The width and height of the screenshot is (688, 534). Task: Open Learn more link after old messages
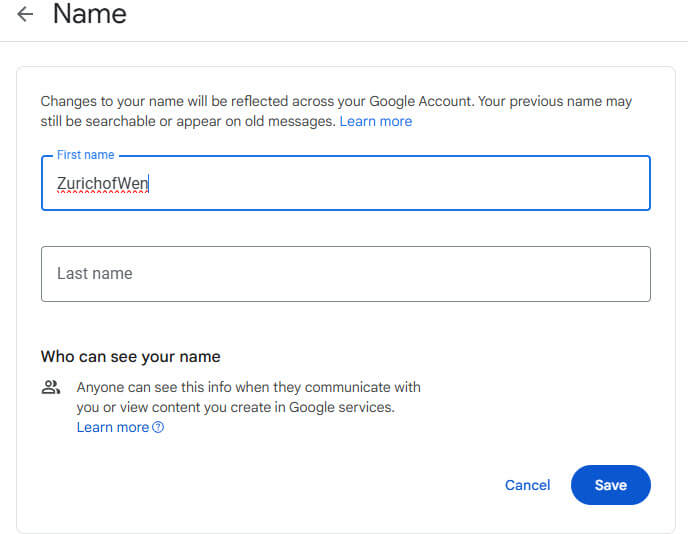point(376,121)
